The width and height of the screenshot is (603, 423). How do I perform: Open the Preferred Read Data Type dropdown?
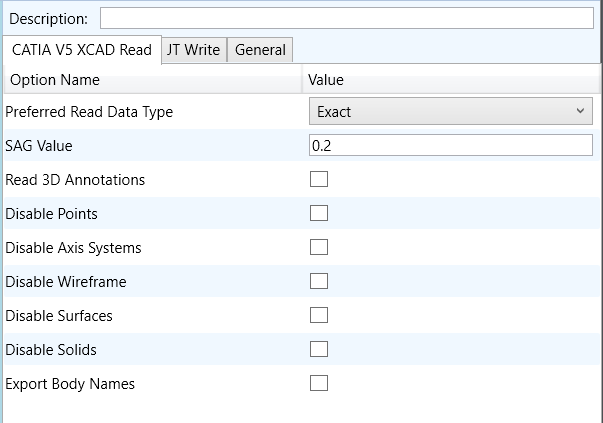tap(451, 111)
